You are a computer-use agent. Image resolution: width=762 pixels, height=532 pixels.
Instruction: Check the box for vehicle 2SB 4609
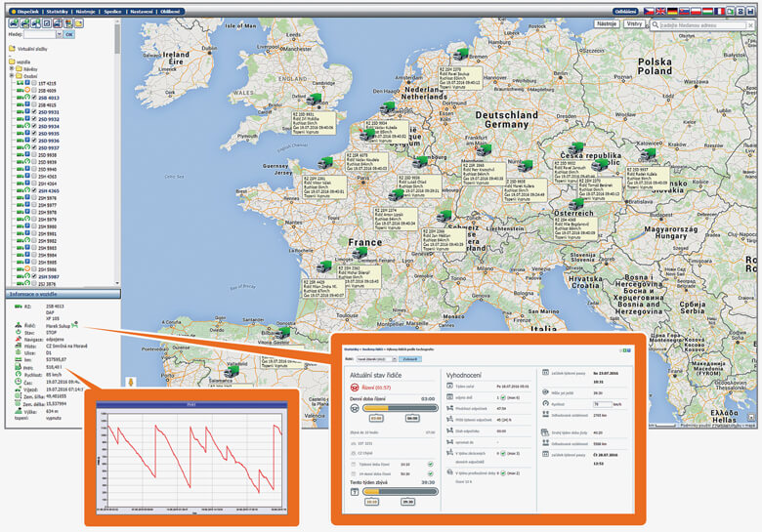[34, 90]
